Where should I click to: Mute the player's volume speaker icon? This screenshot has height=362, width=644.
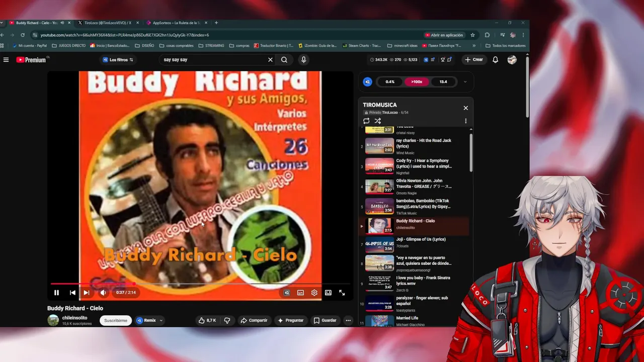coord(103,293)
